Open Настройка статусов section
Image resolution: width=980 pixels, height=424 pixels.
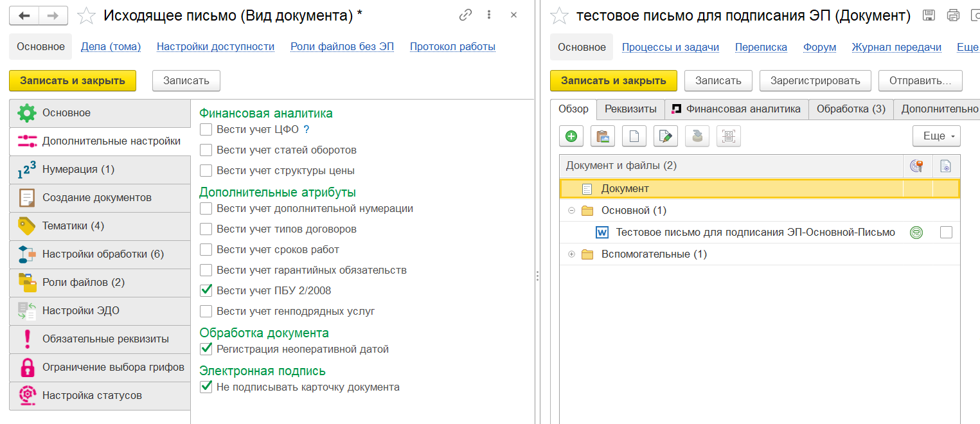100,396
